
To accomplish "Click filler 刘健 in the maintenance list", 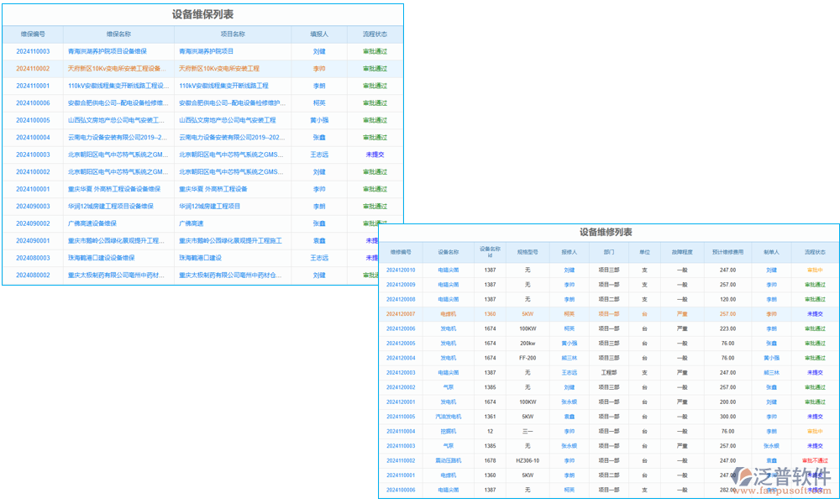I will (x=318, y=50).
